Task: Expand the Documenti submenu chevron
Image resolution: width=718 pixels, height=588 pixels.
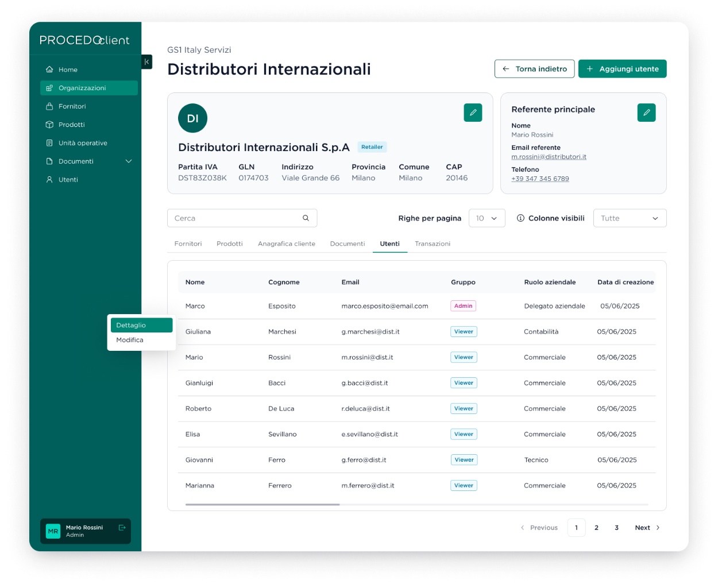Action: [129, 161]
